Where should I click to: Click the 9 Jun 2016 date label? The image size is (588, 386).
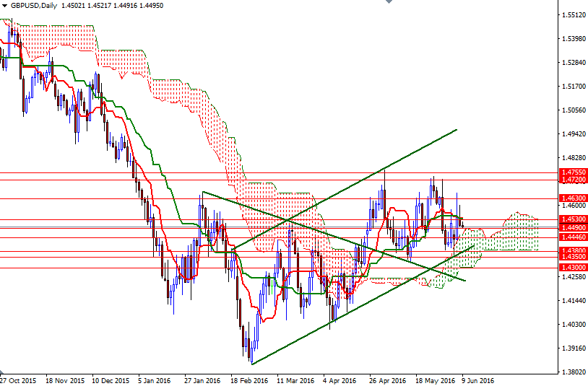[478, 380]
